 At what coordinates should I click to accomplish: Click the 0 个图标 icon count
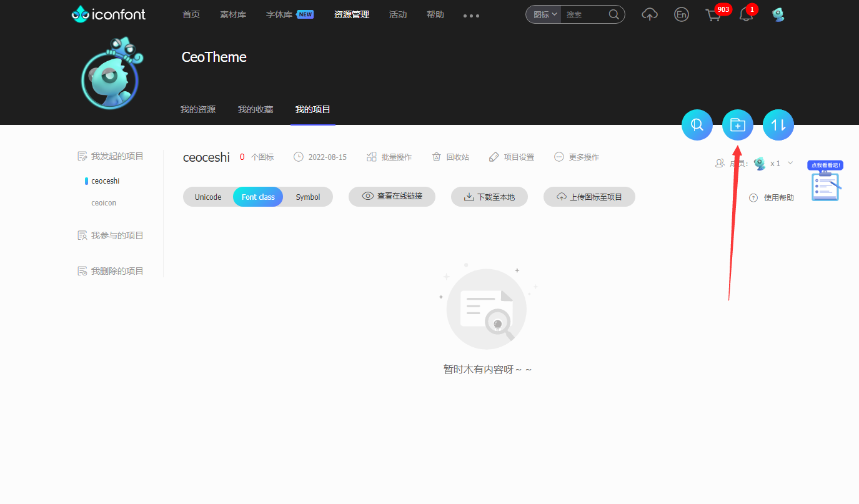pyautogui.click(x=257, y=157)
